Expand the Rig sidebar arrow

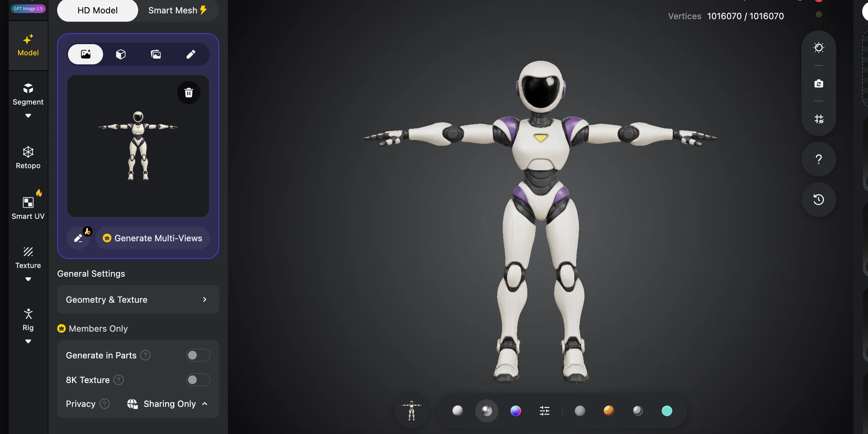[28, 341]
